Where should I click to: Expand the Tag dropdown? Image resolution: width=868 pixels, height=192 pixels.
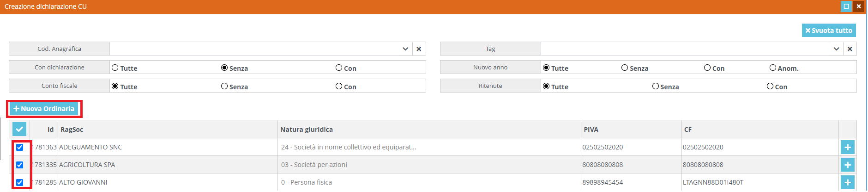coord(836,49)
